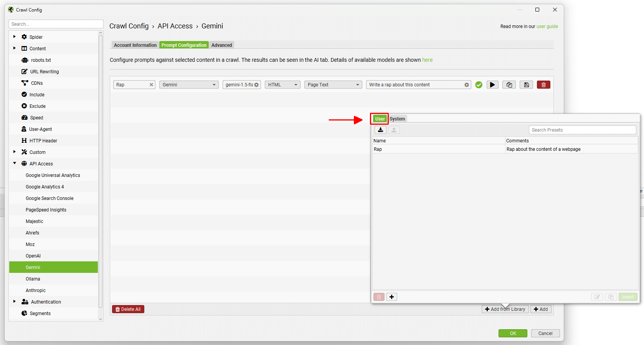Switch to the Advanced tab
This screenshot has width=644, height=345.
pyautogui.click(x=221, y=45)
